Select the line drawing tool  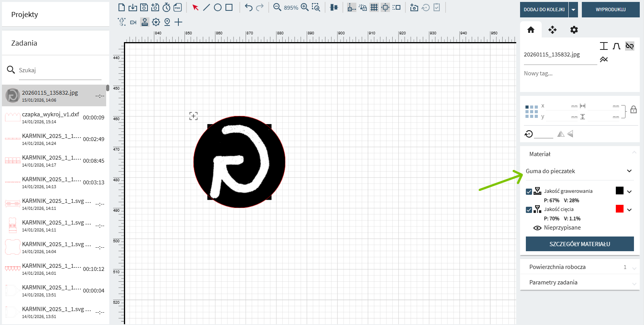207,7
